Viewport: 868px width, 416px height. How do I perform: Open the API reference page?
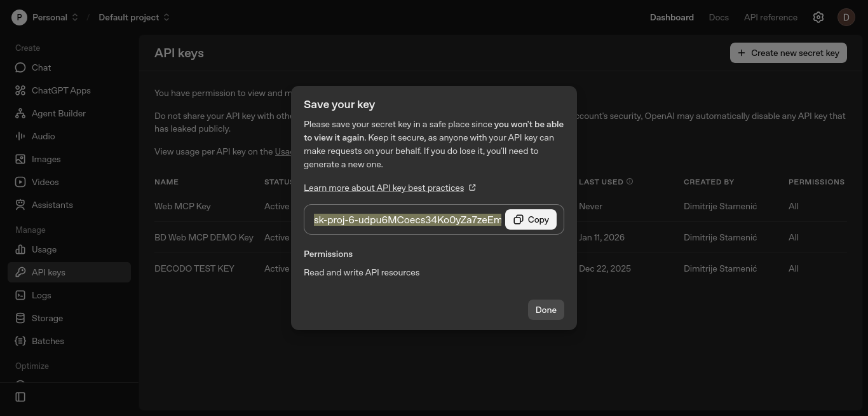tap(770, 17)
